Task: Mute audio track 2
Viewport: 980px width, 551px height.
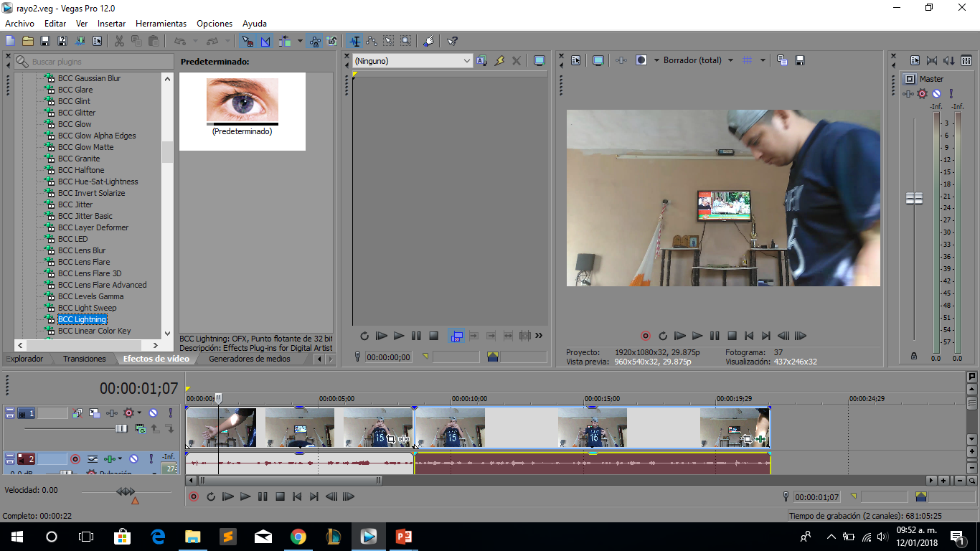Action: point(133,458)
